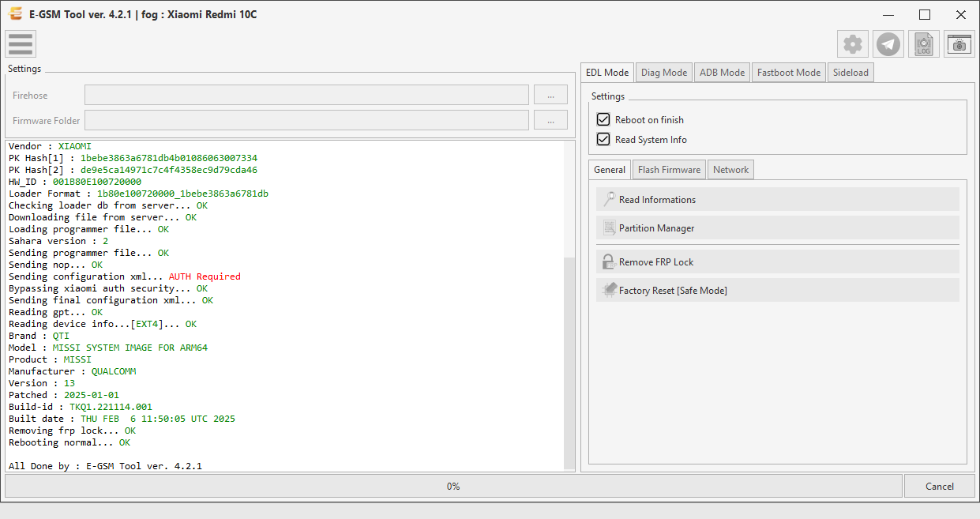Click 'All Done by : E-GSM Tool' line
Image resolution: width=980 pixels, height=519 pixels.
pyautogui.click(x=105, y=466)
